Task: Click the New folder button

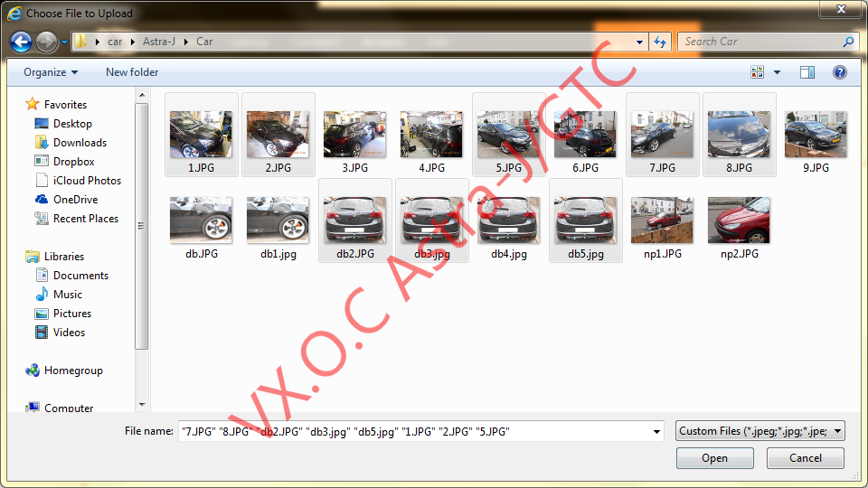Action: coord(132,72)
